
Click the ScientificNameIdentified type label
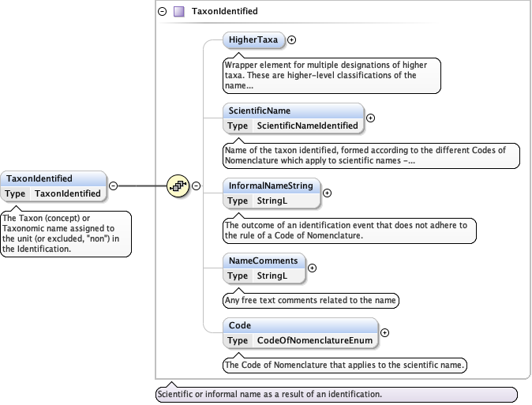(x=307, y=126)
